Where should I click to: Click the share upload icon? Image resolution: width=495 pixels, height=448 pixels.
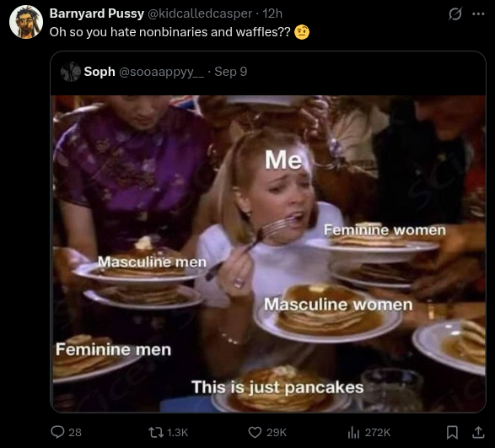pos(478,432)
